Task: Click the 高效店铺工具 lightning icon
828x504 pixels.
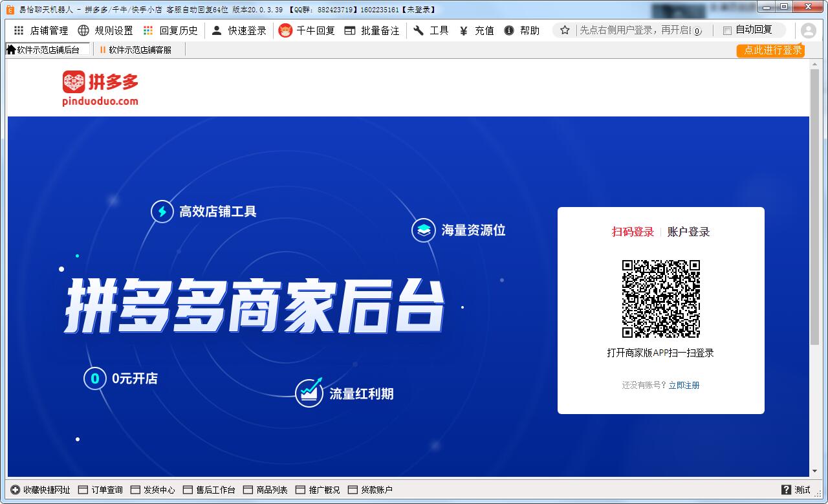Action: pos(162,212)
